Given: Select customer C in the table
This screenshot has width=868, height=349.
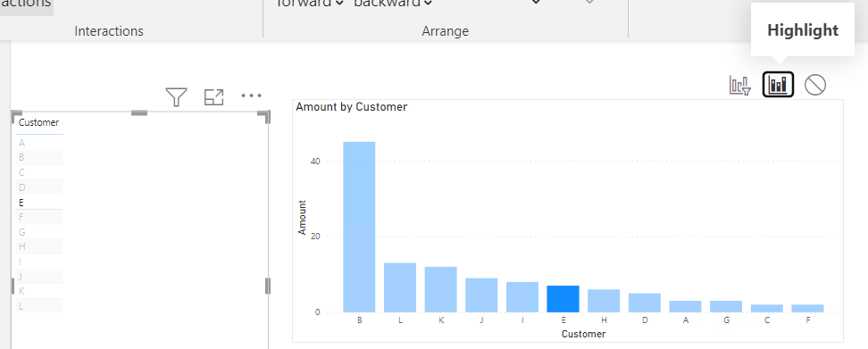Looking at the screenshot, I should coord(38,172).
